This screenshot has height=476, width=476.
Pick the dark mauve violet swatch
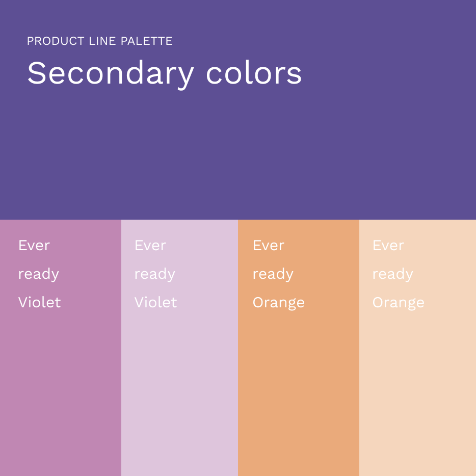[x=60, y=387]
